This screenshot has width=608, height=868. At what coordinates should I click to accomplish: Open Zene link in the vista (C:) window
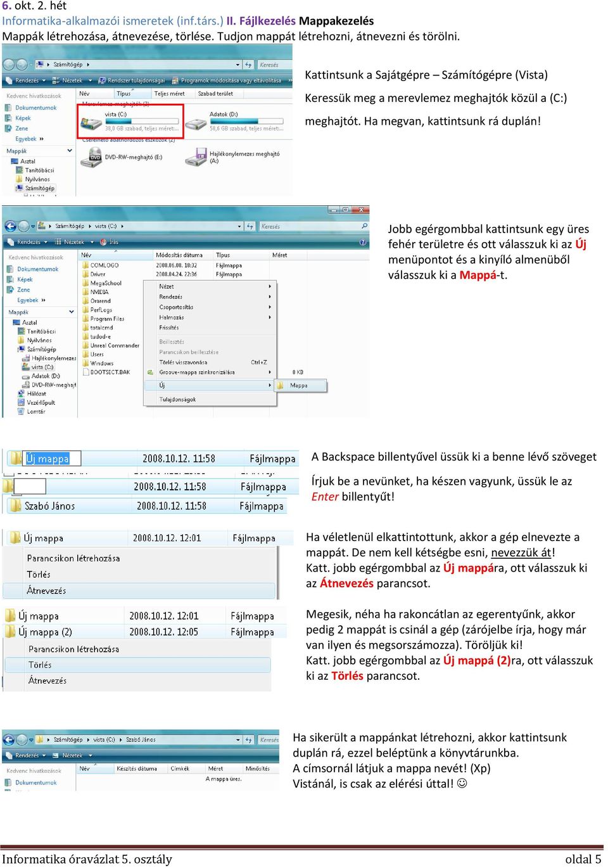tap(18, 290)
